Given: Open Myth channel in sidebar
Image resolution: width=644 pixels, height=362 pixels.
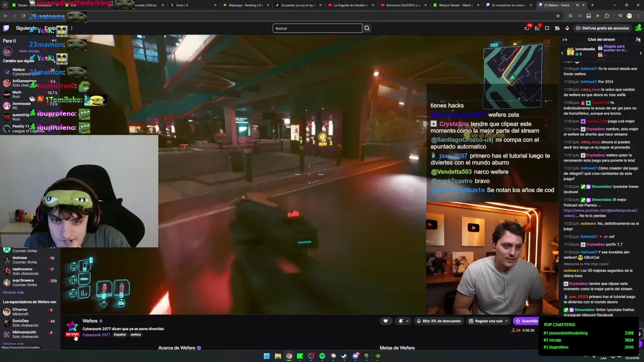Looking at the screenshot, I should [x=30, y=95].
